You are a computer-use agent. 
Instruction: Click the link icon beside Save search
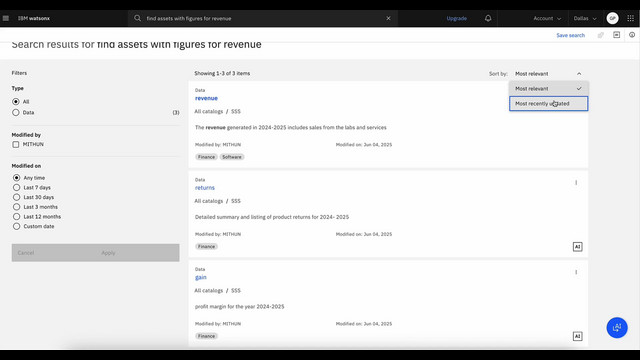coord(600,35)
